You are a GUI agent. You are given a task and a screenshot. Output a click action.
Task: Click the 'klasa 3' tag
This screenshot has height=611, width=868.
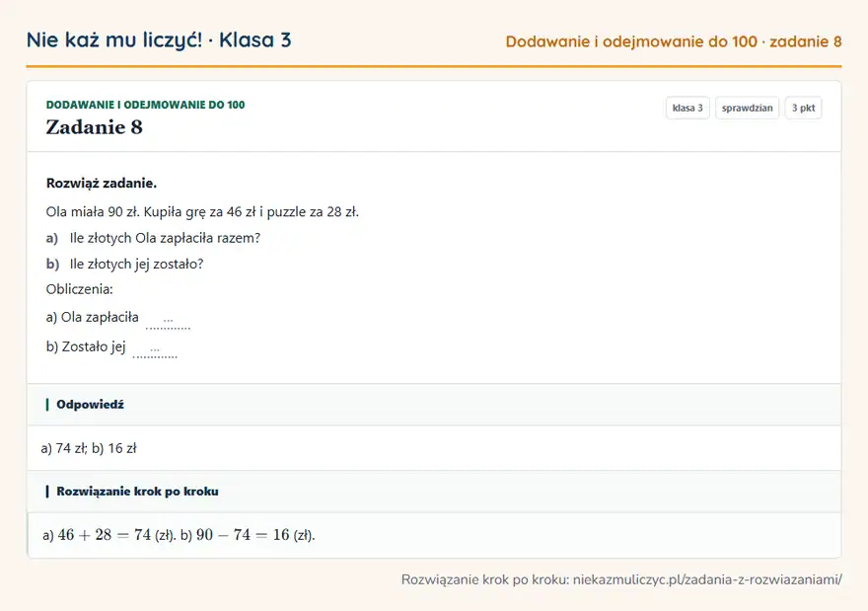point(687,108)
